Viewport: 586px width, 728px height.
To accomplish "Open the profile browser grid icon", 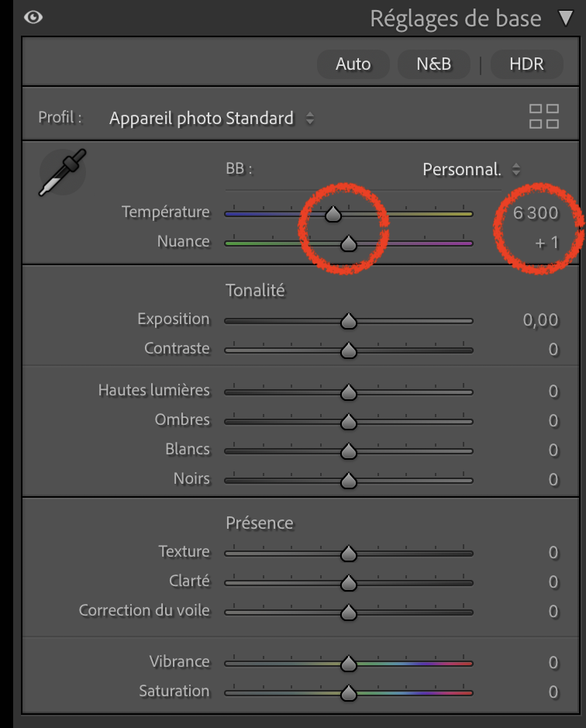I will [x=543, y=117].
